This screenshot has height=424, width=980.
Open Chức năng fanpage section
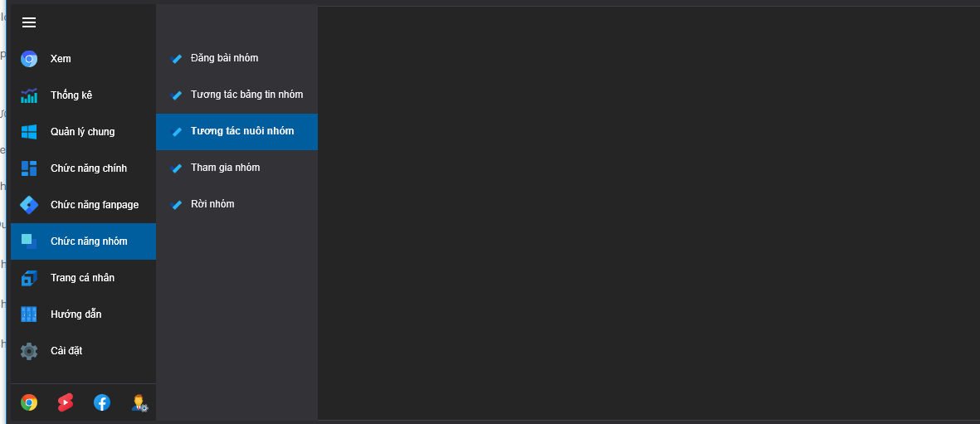(94, 205)
